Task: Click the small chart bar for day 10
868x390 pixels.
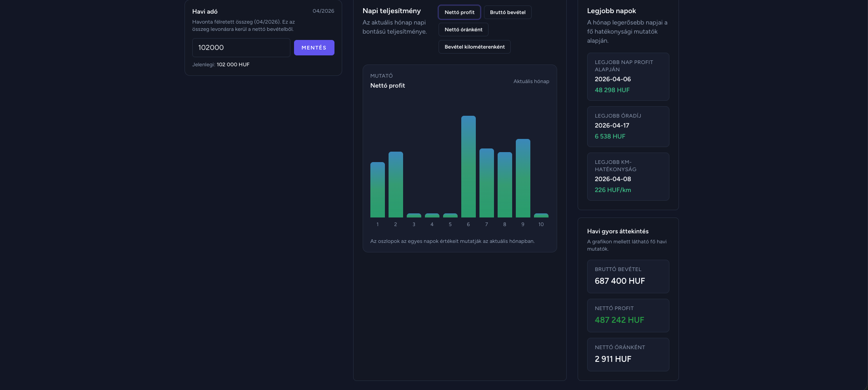Action: click(541, 215)
